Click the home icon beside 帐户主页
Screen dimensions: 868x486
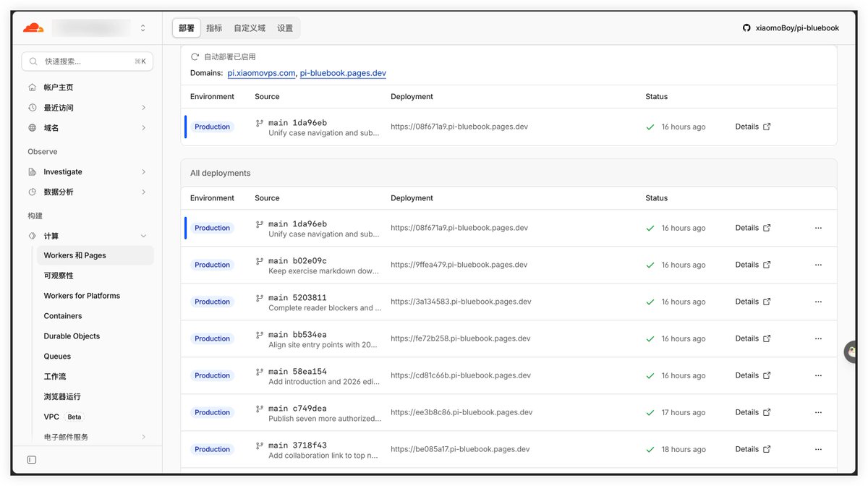[x=32, y=88]
